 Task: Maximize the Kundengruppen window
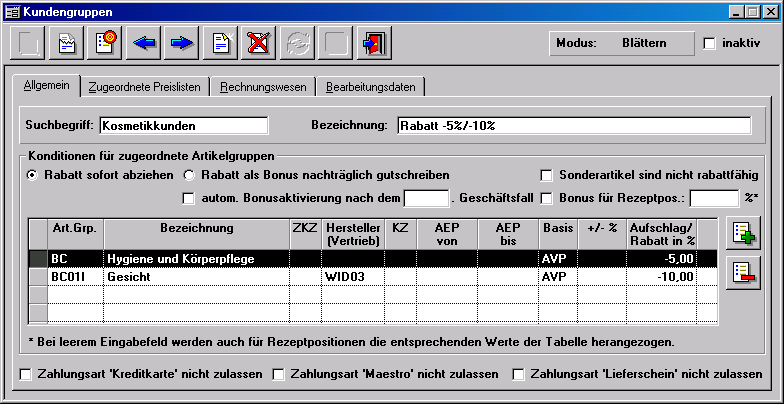pos(752,12)
